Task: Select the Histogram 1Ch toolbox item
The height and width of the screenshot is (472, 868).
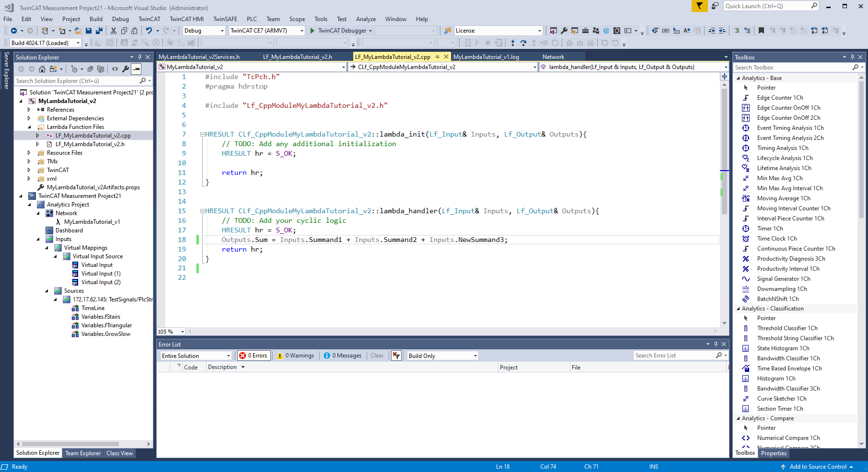Action: 776,379
